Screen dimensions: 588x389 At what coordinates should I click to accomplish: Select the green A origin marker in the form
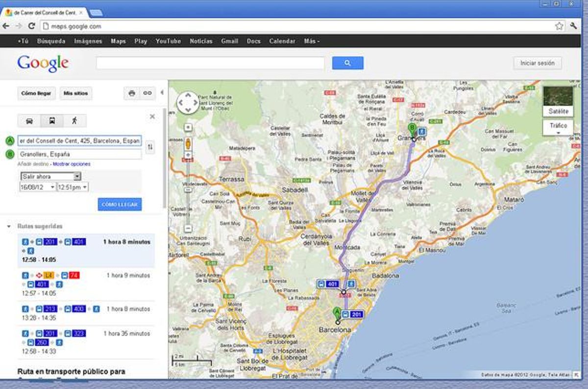[x=10, y=141]
